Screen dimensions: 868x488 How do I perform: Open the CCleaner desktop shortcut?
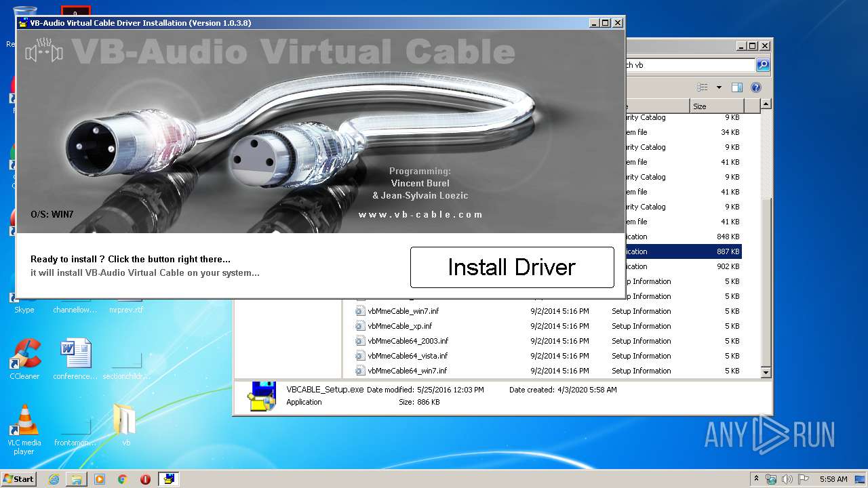pyautogui.click(x=24, y=360)
